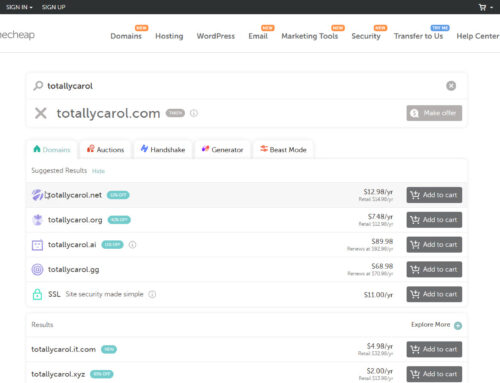Click the $11.00/yr SSL price
The width and height of the screenshot is (500, 383).
378,295
